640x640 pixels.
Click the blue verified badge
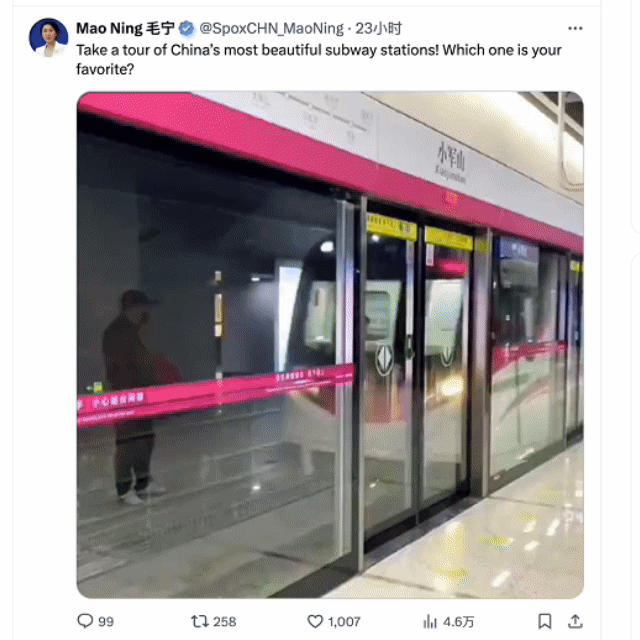(187, 29)
